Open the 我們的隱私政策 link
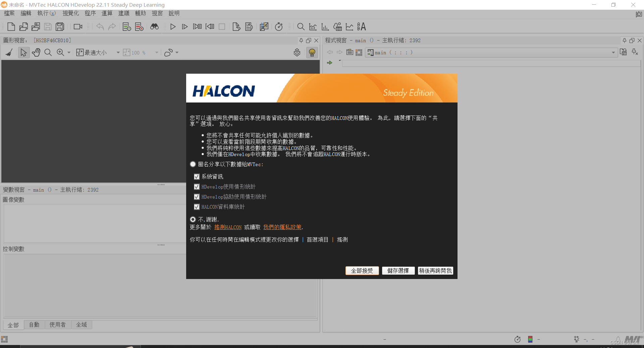Screen dimensions: 644x348 tap(282, 227)
